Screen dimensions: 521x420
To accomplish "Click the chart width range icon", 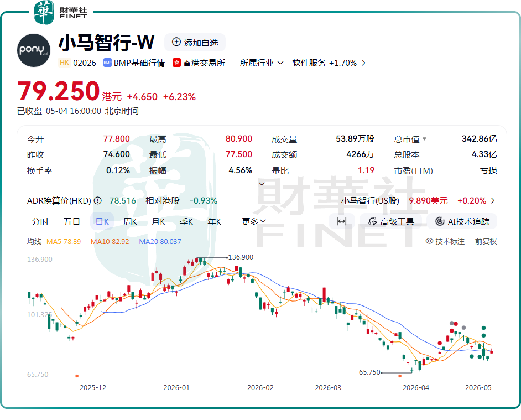I will [x=341, y=221].
